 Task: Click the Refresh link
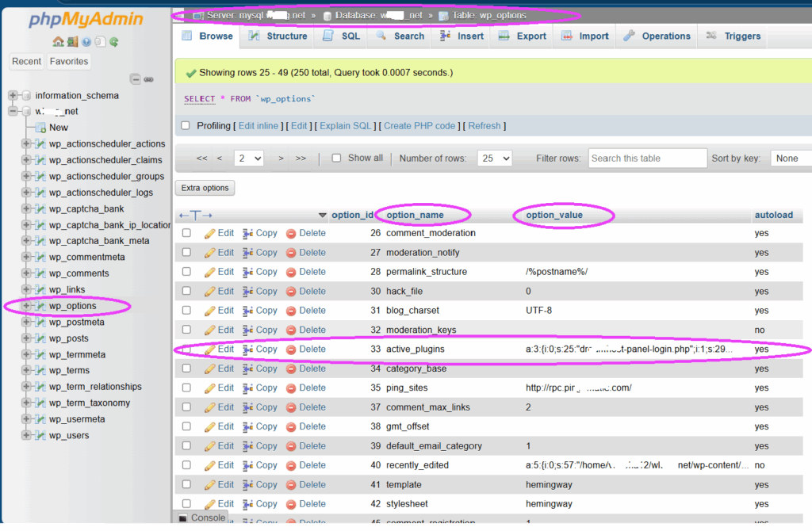tap(485, 126)
